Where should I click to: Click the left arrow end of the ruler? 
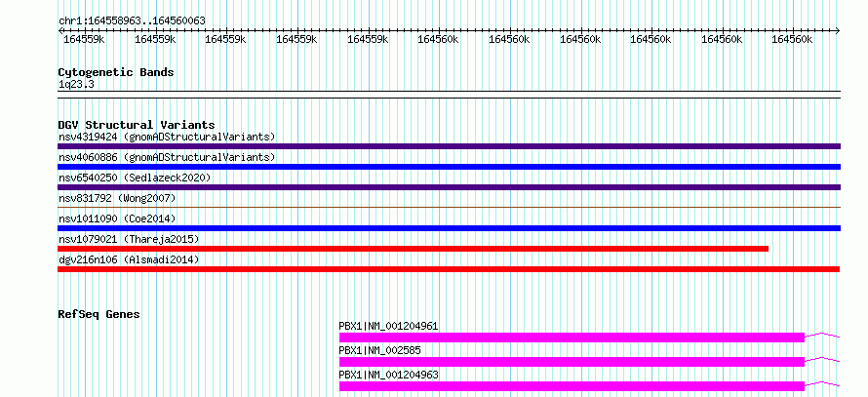point(60,30)
